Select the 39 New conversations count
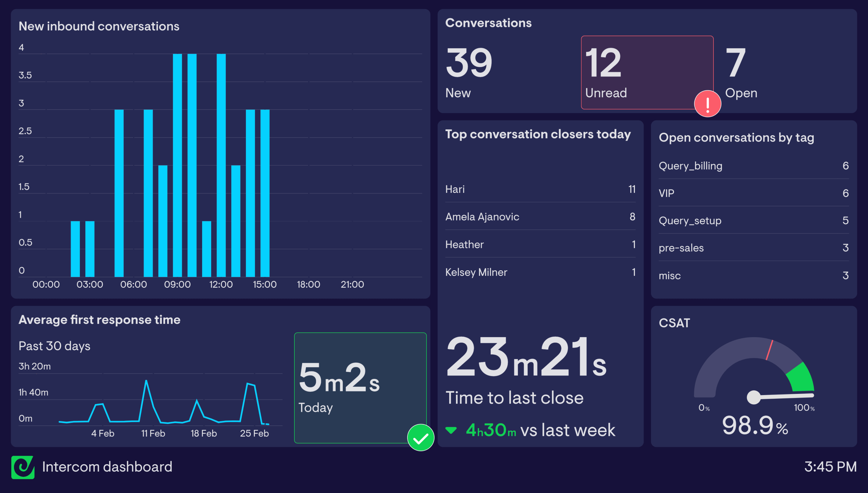Image resolution: width=868 pixels, height=493 pixels. pos(469,62)
